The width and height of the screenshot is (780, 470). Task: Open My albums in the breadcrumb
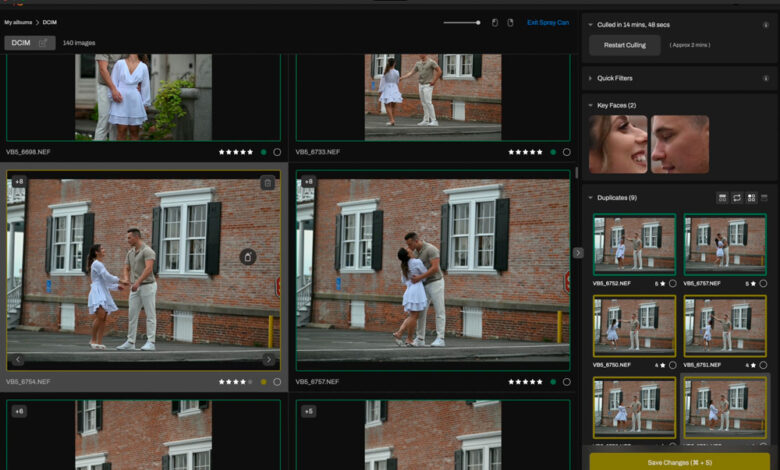tap(18, 22)
